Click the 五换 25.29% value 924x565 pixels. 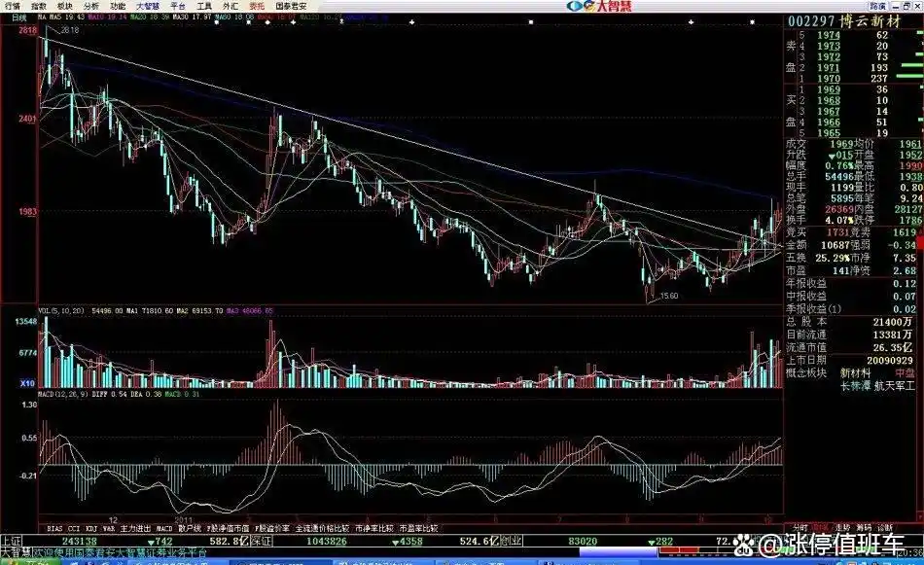pyautogui.click(x=834, y=258)
